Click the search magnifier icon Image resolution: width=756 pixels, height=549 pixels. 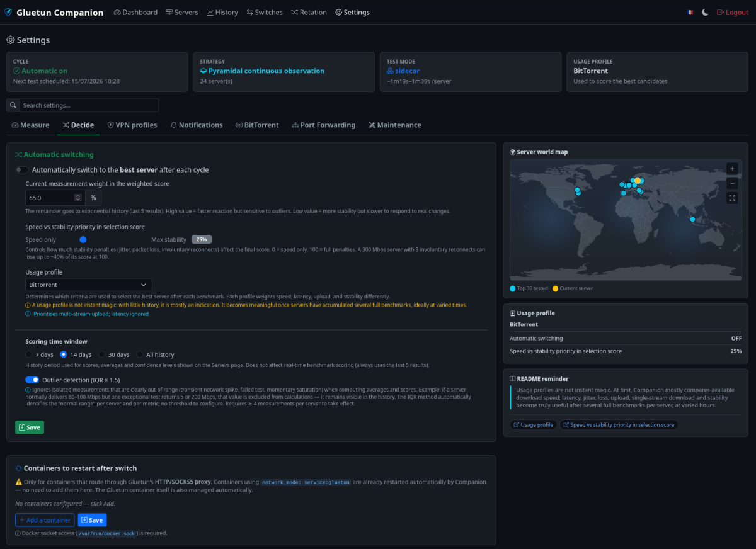(13, 105)
